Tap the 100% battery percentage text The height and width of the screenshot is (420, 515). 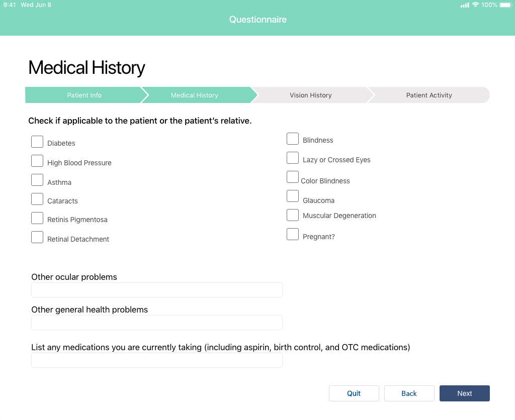coord(489,5)
